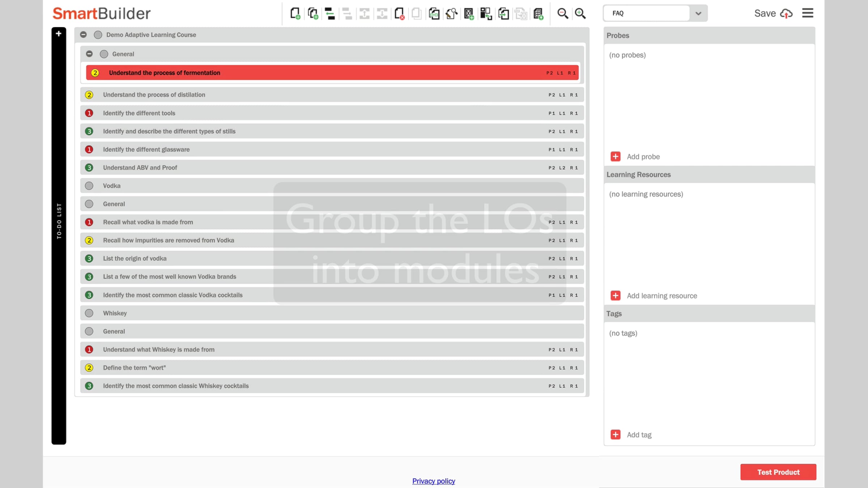The width and height of the screenshot is (868, 488).
Task: Click the outdent item left icon
Action: 329,13
